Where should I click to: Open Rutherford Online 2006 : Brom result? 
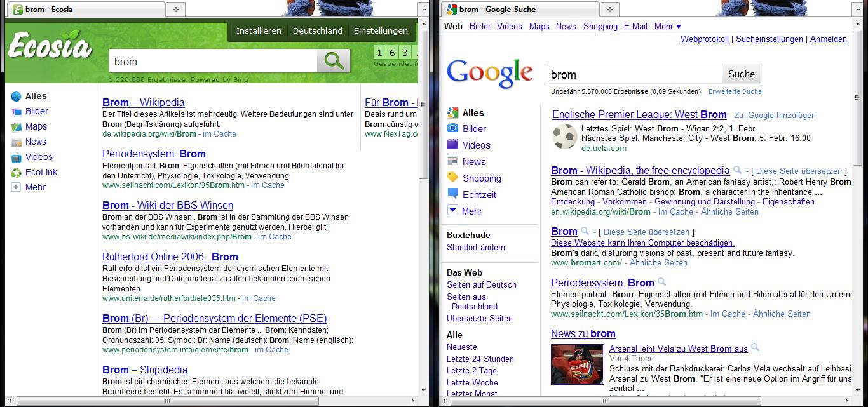[170, 257]
